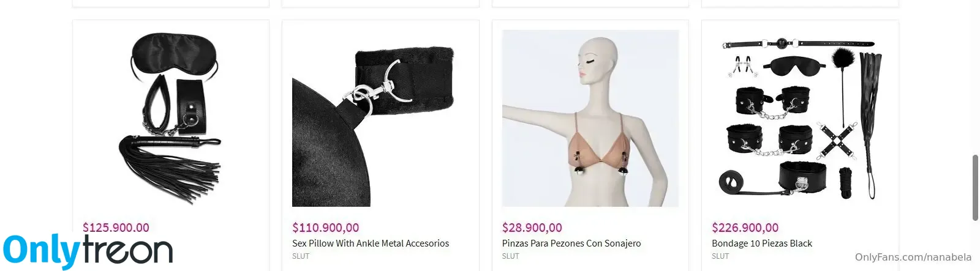This screenshot has width=980, height=271.
Task: Click the $28.900,00 price
Action: tap(532, 228)
